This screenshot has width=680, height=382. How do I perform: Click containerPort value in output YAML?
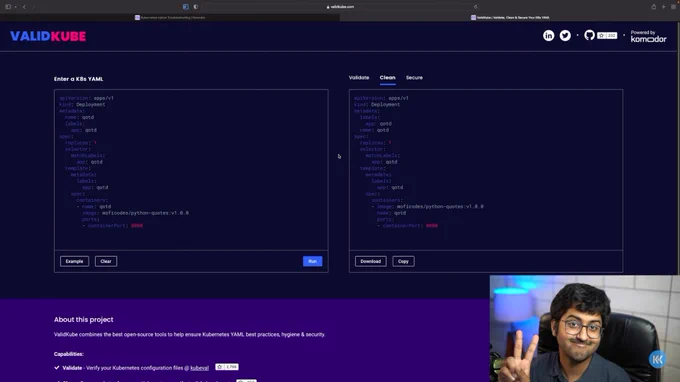(432, 226)
